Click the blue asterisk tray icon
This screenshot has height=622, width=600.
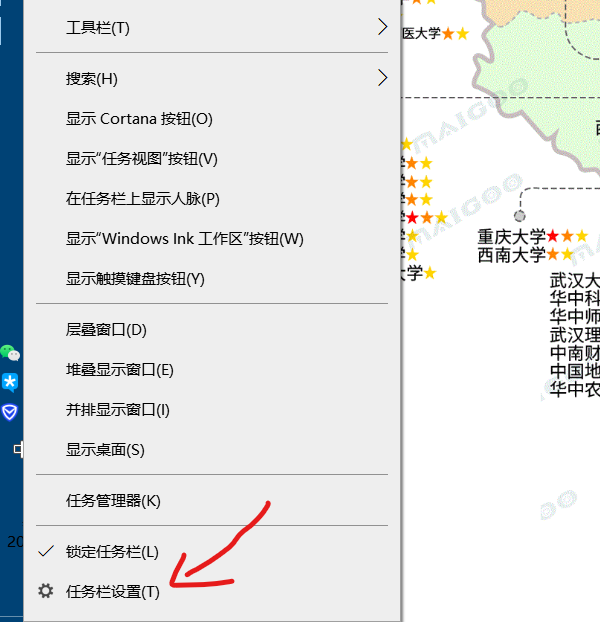10,382
